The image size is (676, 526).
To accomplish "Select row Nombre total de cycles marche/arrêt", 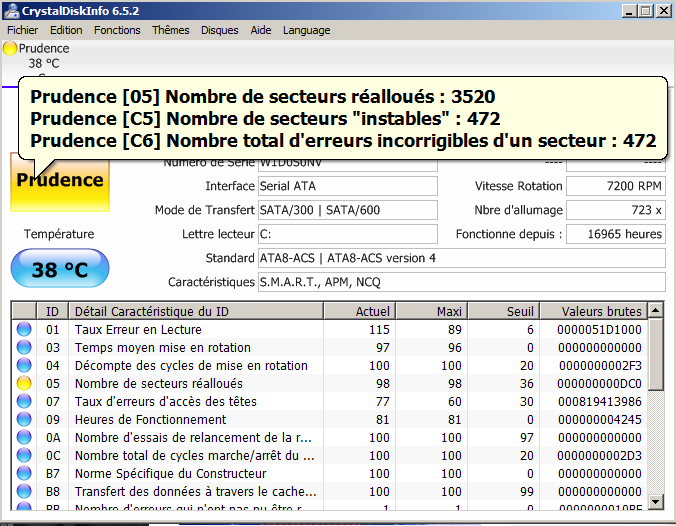I will tap(329, 456).
